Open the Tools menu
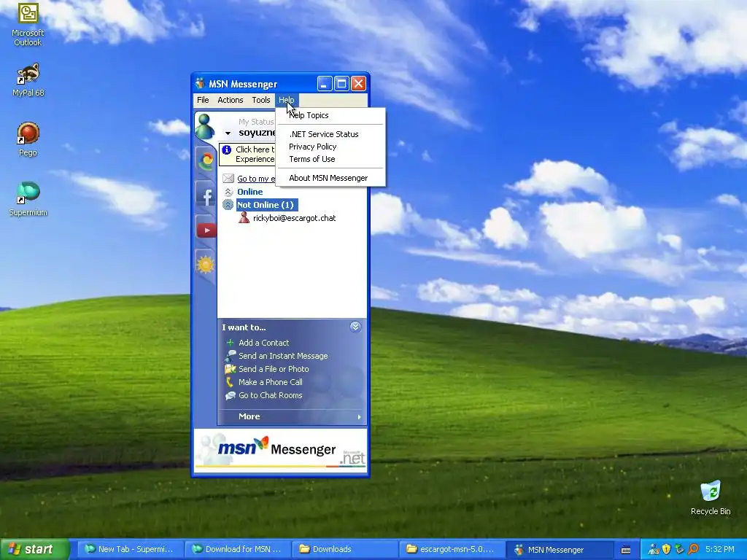This screenshot has height=560, width=747. pyautogui.click(x=260, y=100)
